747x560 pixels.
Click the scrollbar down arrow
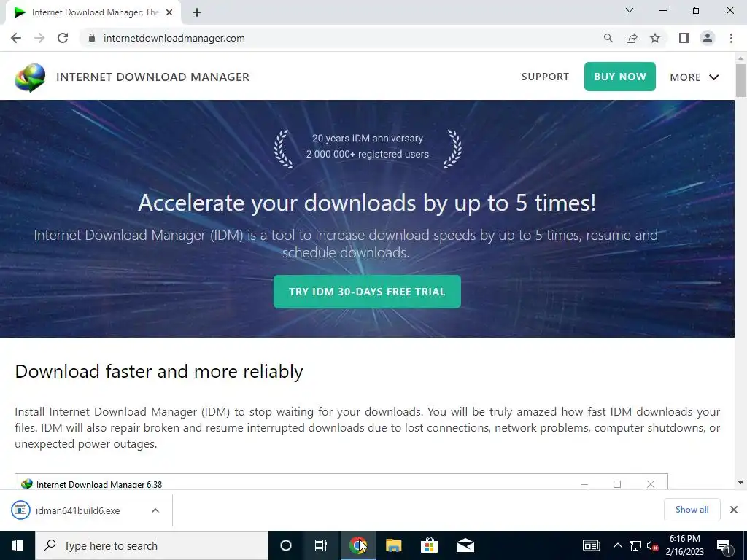point(740,483)
